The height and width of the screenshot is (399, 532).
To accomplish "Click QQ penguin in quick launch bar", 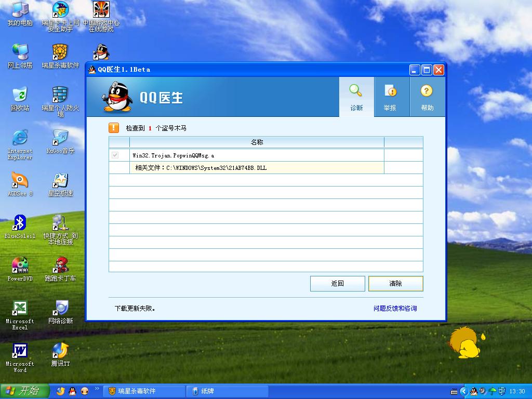I will (72, 391).
